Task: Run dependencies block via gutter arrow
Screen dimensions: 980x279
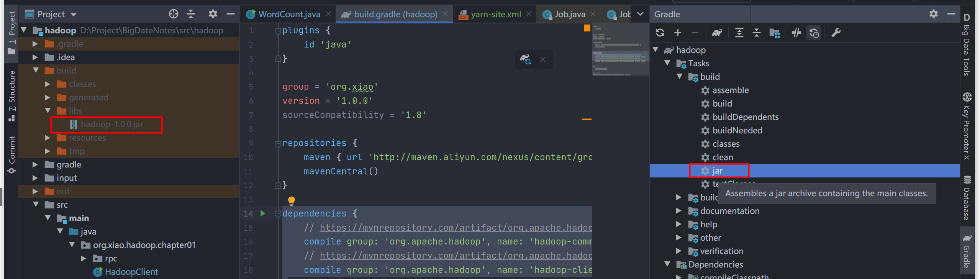Action: coord(263,213)
